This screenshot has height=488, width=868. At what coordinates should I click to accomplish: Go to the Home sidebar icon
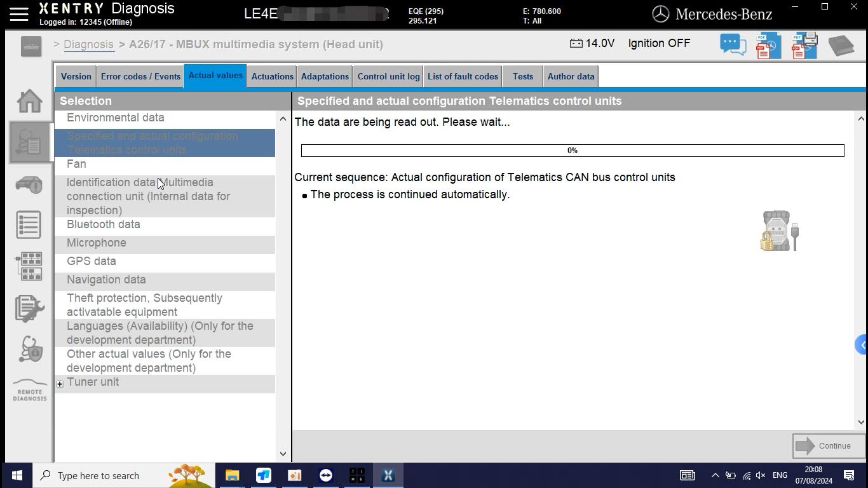[29, 102]
